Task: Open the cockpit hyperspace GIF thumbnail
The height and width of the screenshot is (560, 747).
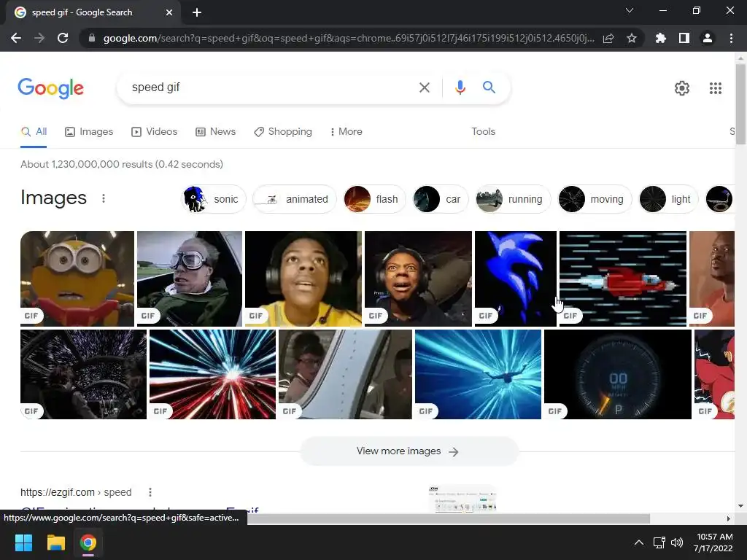Action: [x=83, y=374]
